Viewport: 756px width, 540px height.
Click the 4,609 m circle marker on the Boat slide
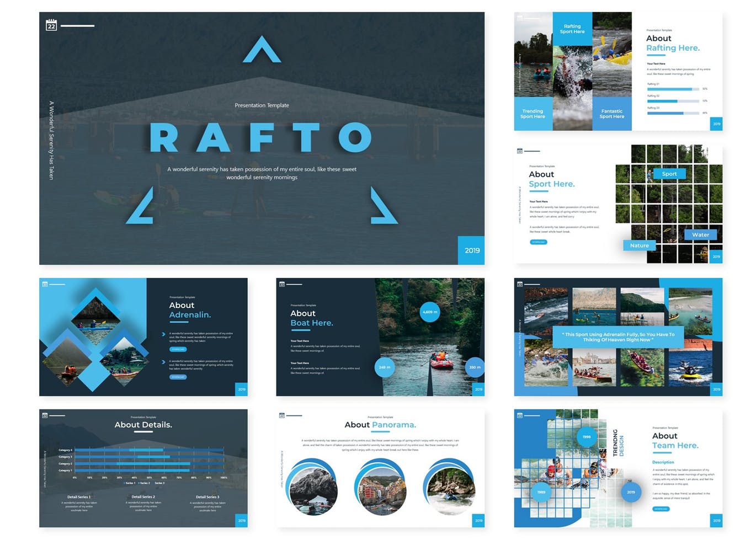point(430,312)
